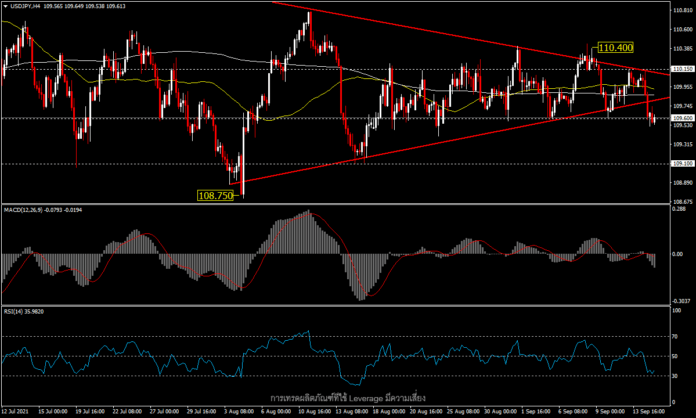Click the 29 Jul 16:00 time axis label
The height and width of the screenshot is (418, 696).
pyautogui.click(x=201, y=412)
